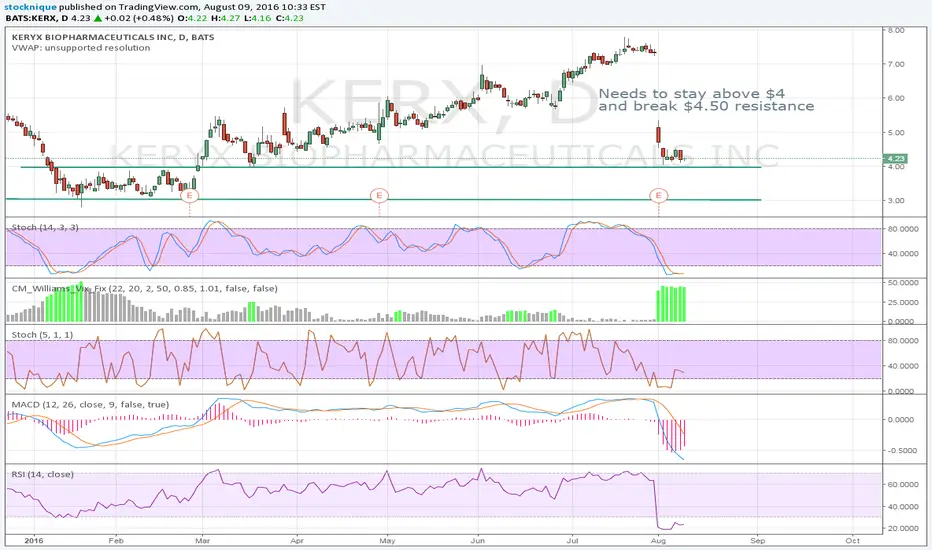Click the -0.5000 MACD scale value
The height and width of the screenshot is (550, 932).
(900, 450)
